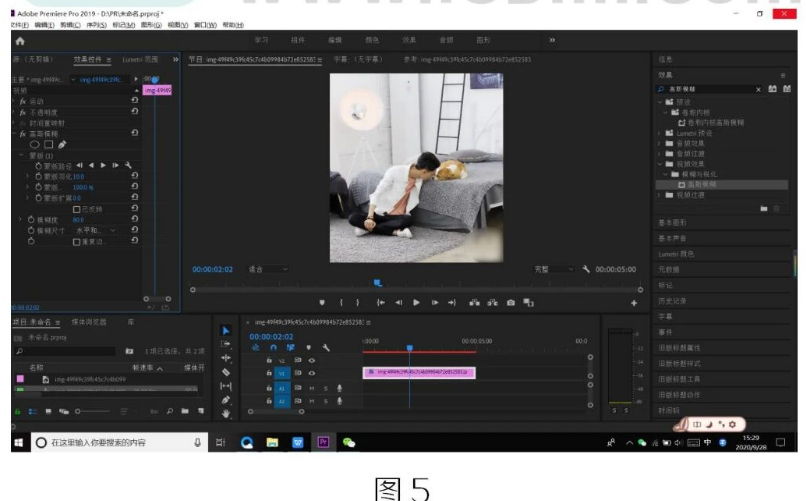This screenshot has height=501, width=806.
Task: Click the Play button in Program monitor
Action: 417,302
